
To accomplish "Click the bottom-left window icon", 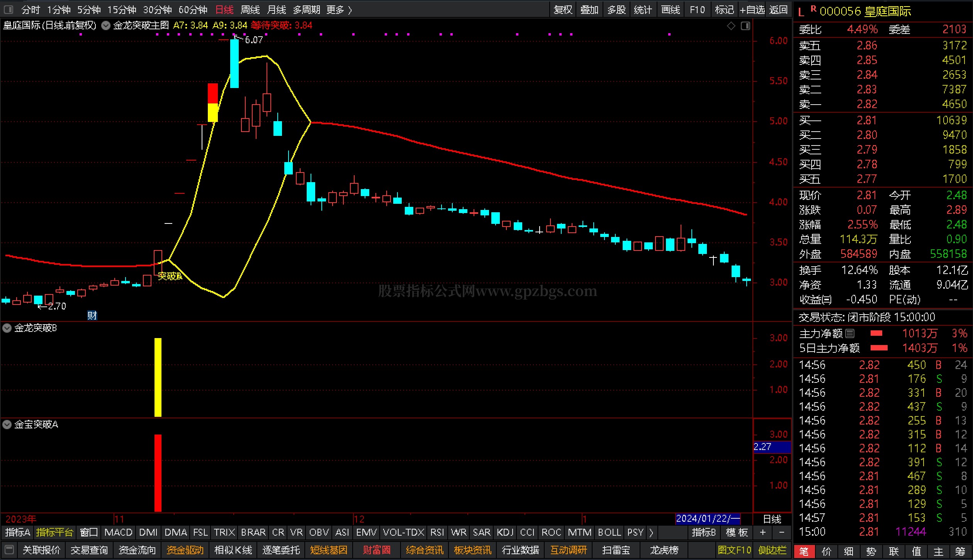I will click(9, 550).
